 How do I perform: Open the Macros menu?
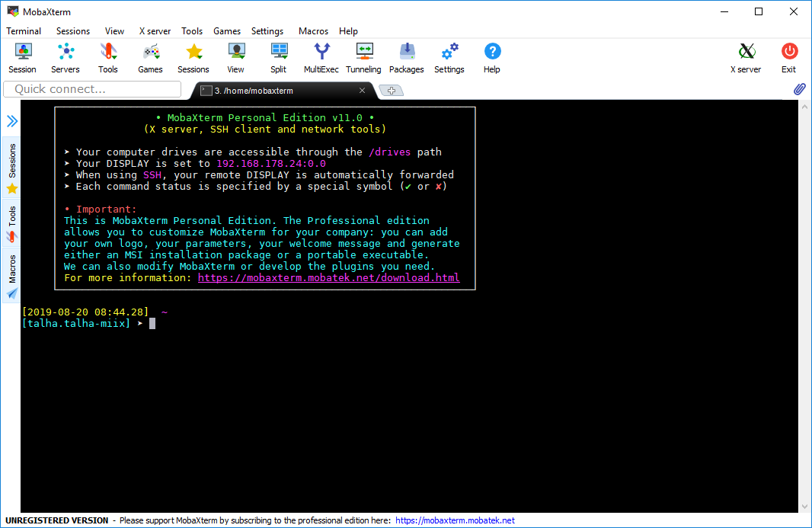click(x=313, y=31)
